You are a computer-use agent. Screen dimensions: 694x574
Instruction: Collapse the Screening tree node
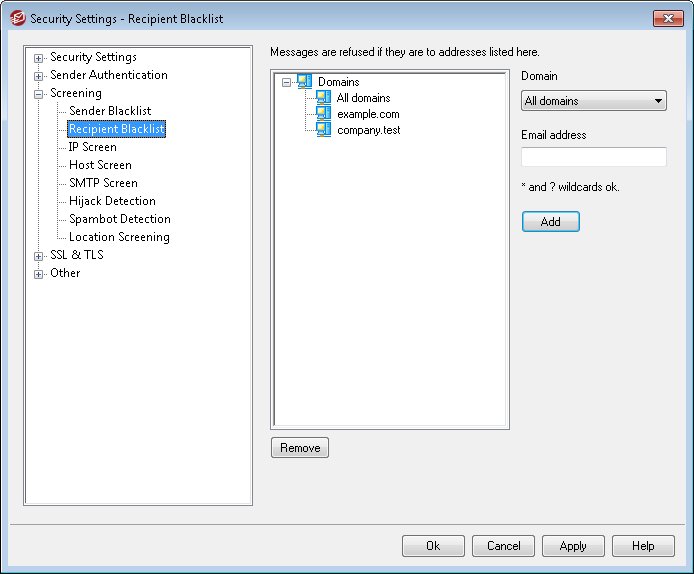pyautogui.click(x=39, y=94)
